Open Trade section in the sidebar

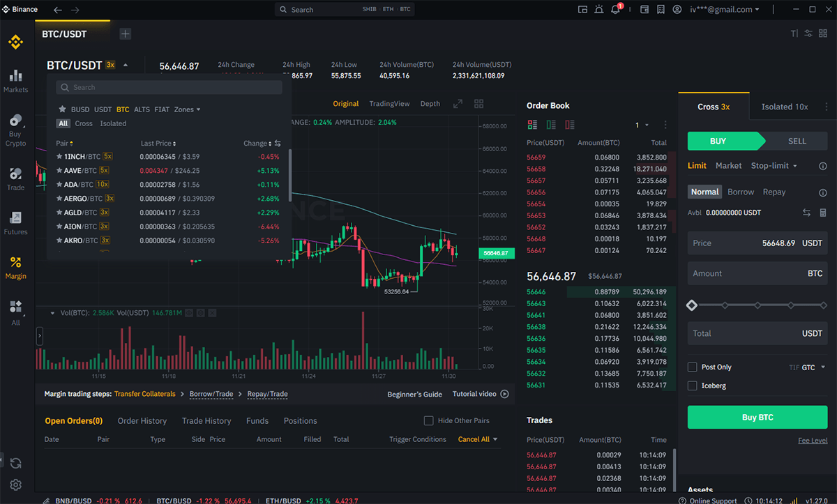pyautogui.click(x=15, y=179)
